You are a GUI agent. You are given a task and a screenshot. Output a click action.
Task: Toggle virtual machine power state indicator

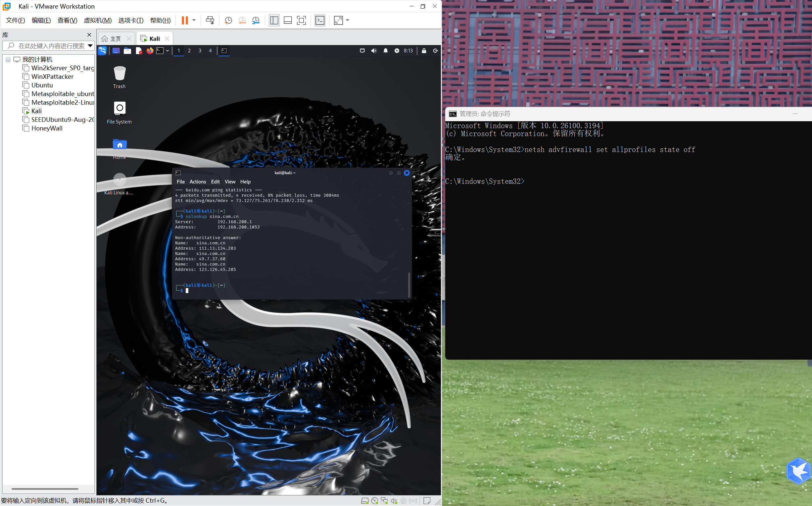pos(185,20)
